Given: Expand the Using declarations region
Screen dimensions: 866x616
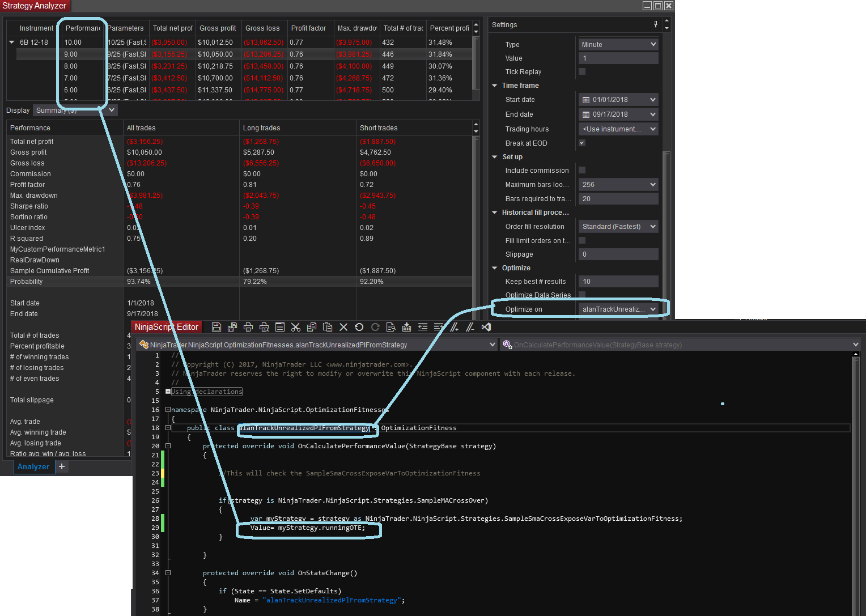Looking at the screenshot, I should click(168, 392).
